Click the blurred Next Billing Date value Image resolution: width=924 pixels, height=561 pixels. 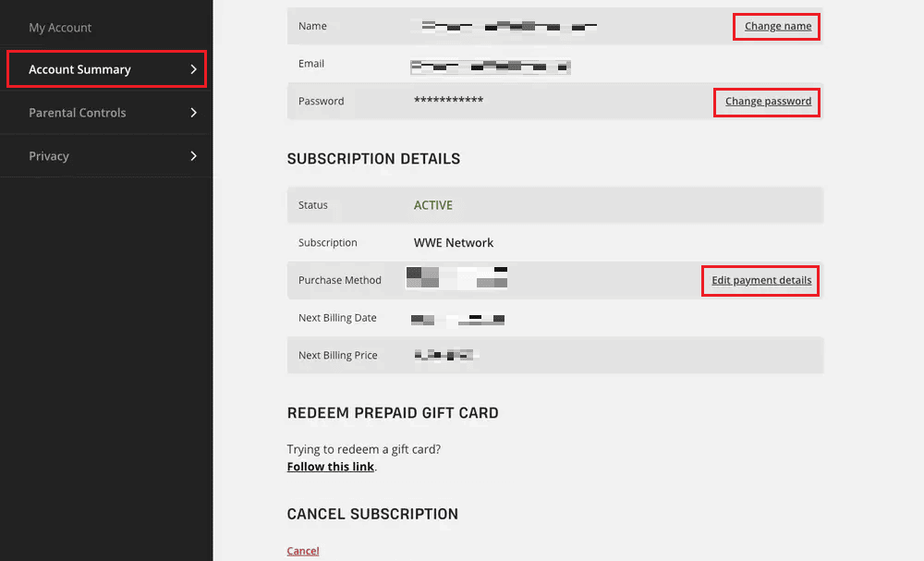(458, 319)
